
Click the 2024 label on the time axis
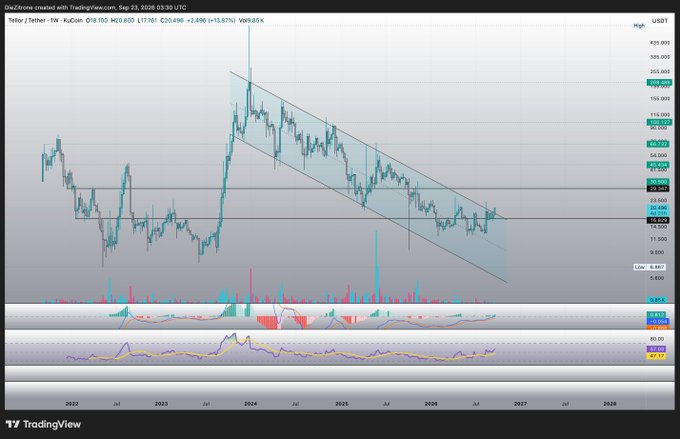point(250,404)
